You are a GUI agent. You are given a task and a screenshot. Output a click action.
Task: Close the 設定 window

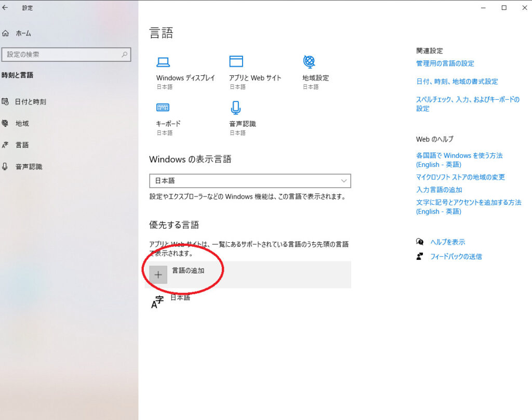tap(525, 8)
